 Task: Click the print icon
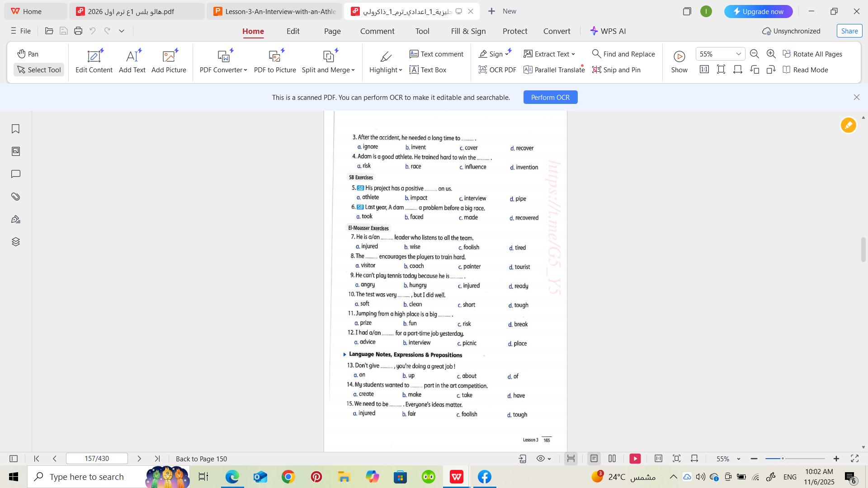pos(78,31)
